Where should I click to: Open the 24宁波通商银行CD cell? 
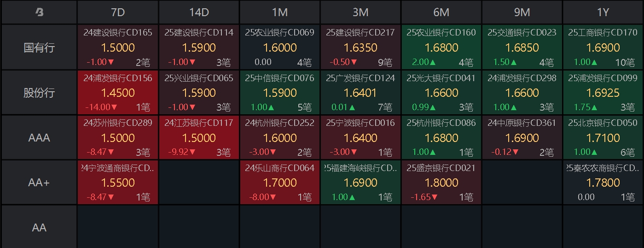click(118, 183)
